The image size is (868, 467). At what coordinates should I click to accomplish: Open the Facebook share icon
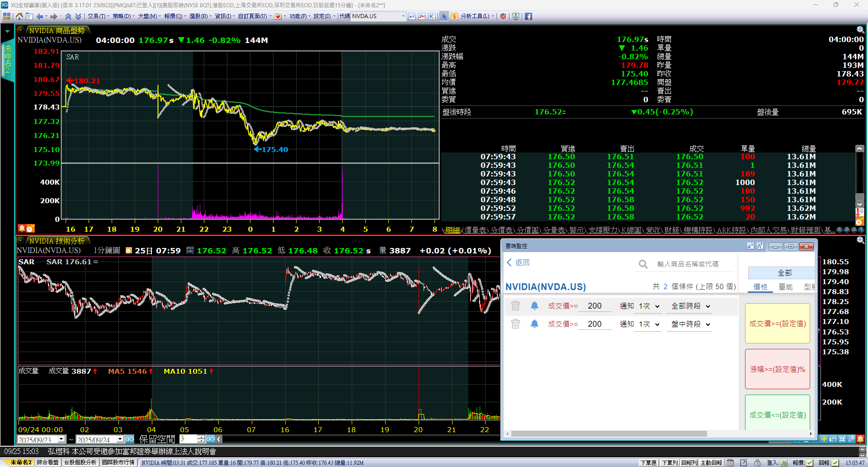[x=528, y=16]
